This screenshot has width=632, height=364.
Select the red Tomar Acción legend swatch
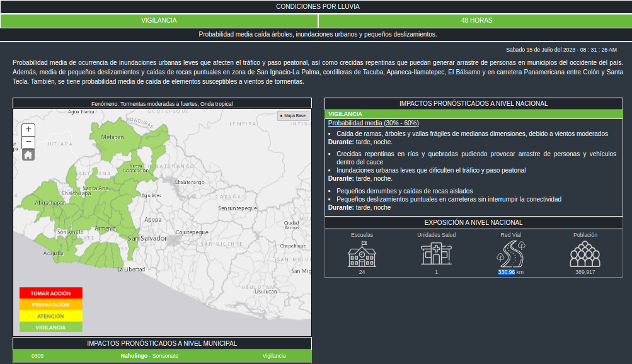click(x=51, y=293)
